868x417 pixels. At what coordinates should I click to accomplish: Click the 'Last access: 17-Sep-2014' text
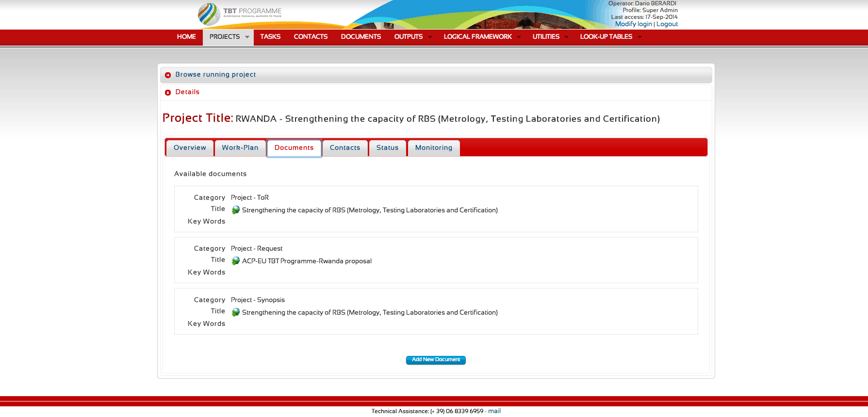pos(644,17)
